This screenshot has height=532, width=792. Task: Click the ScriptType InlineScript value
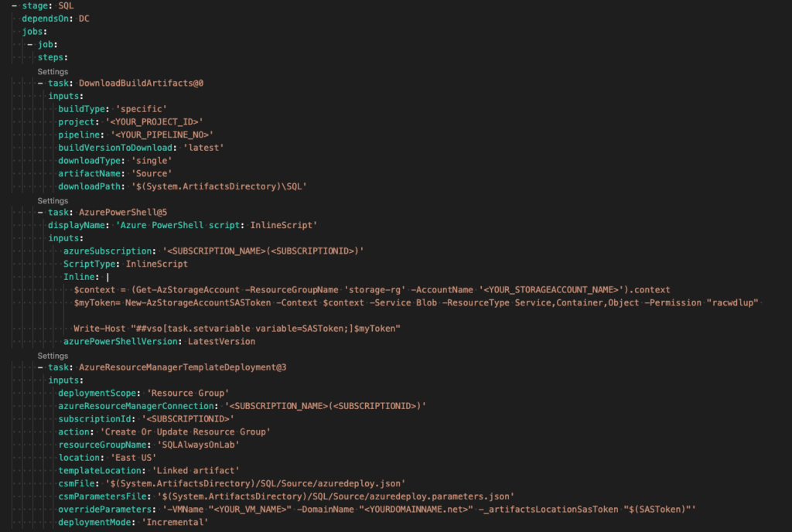click(x=156, y=264)
